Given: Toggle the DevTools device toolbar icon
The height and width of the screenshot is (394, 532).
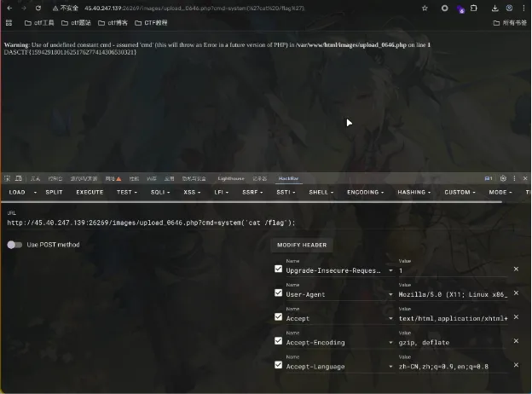Looking at the screenshot, I should (18, 178).
